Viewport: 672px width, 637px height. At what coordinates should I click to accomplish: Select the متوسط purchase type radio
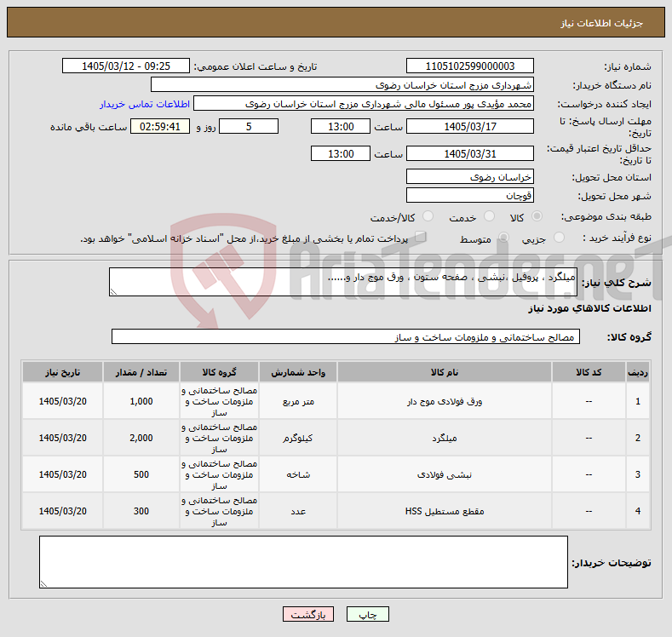point(503,238)
